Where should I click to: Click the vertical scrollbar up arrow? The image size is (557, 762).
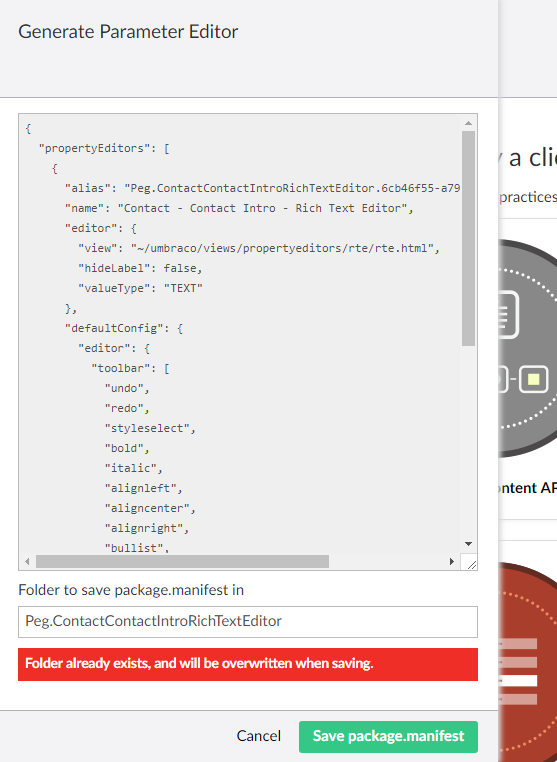[468, 123]
